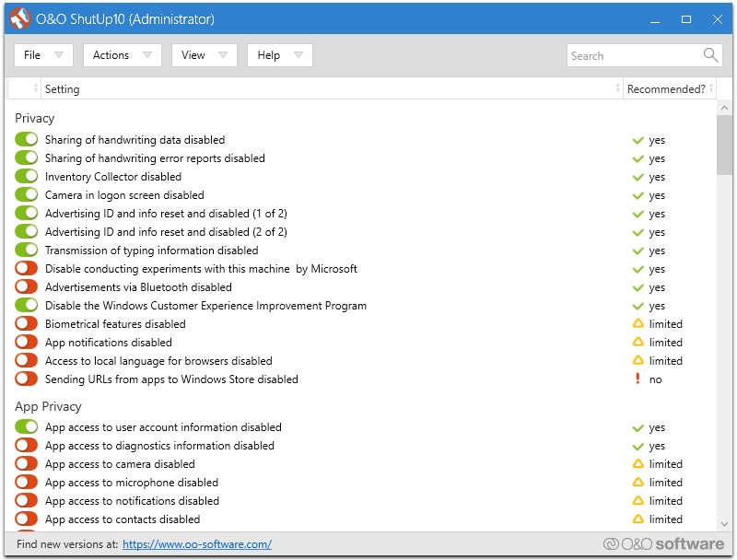Screen dimensions: 737x560
Task: Sort by the Recommended? column header
Action: (x=665, y=89)
